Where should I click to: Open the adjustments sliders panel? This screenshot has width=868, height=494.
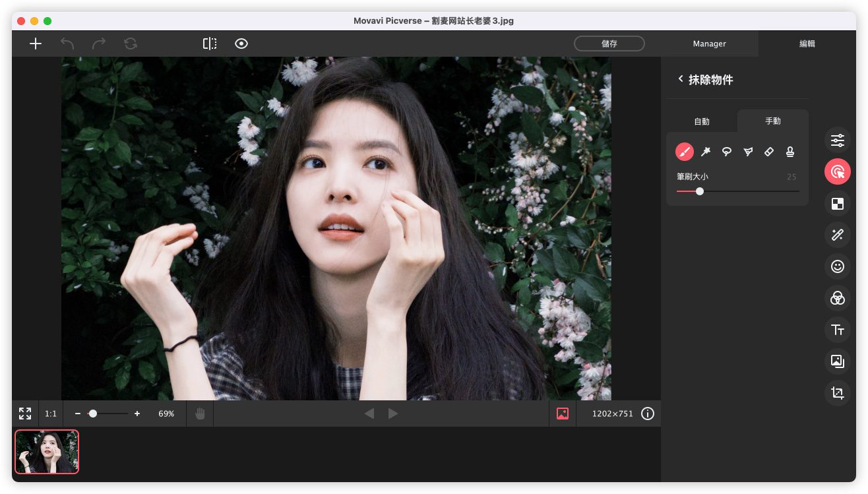838,140
